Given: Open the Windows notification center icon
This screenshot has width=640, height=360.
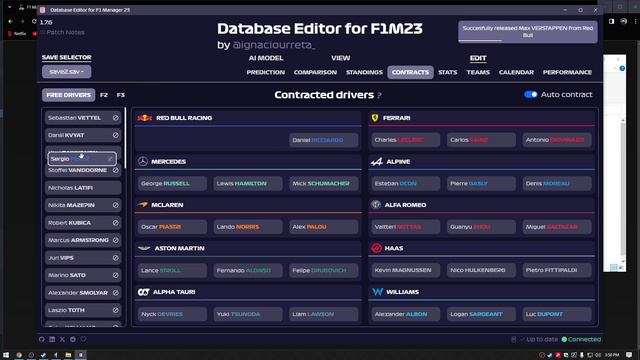Looking at the screenshot, I should (x=629, y=355).
